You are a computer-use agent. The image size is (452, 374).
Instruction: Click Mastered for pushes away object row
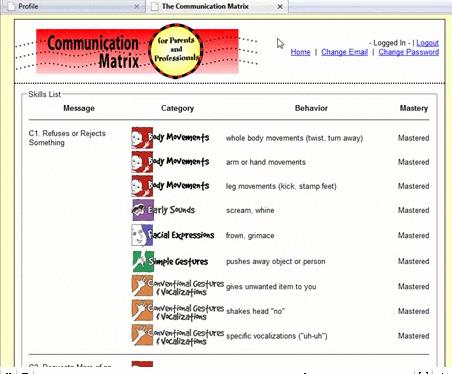[x=413, y=261]
